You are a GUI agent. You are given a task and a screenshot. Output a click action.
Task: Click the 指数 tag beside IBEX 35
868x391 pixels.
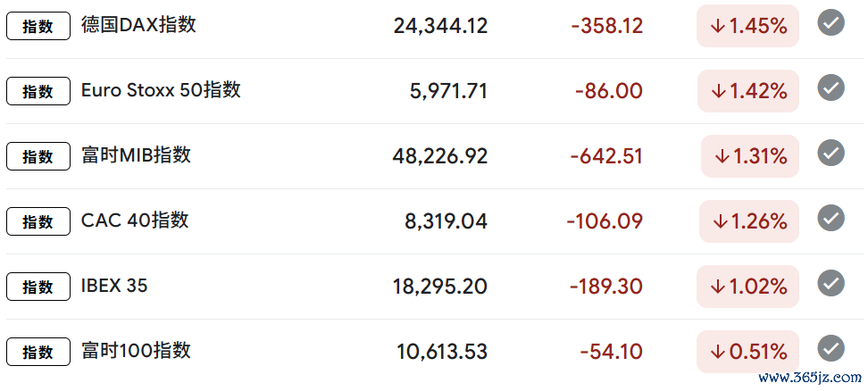(x=38, y=287)
